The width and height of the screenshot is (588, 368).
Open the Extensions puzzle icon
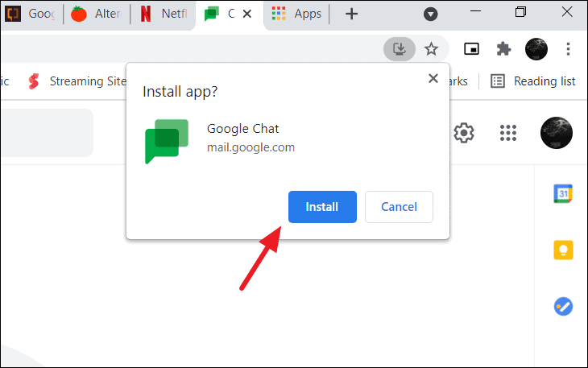click(x=503, y=48)
